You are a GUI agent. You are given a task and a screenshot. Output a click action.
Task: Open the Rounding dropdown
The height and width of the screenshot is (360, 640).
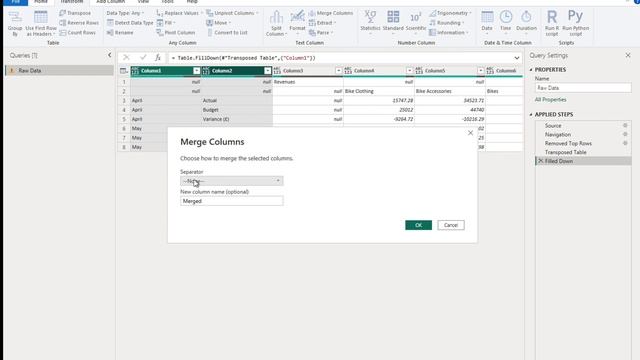click(x=447, y=23)
